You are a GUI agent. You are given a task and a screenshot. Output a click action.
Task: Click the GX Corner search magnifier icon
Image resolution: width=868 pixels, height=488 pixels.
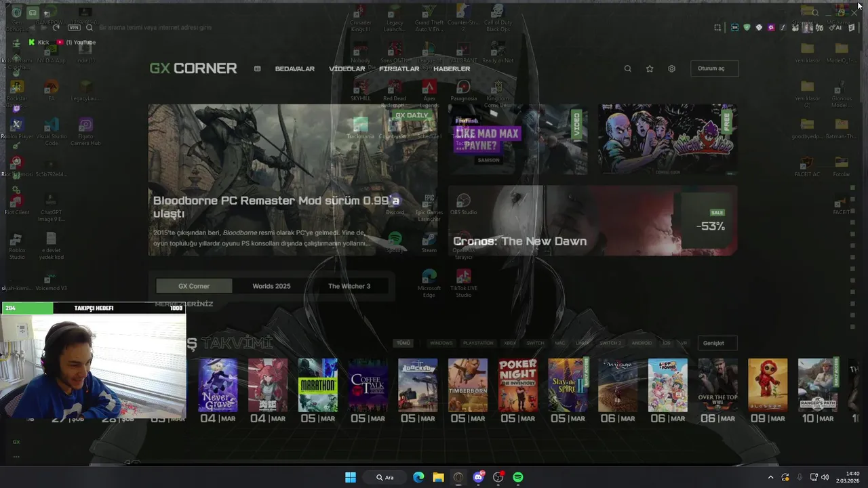627,68
